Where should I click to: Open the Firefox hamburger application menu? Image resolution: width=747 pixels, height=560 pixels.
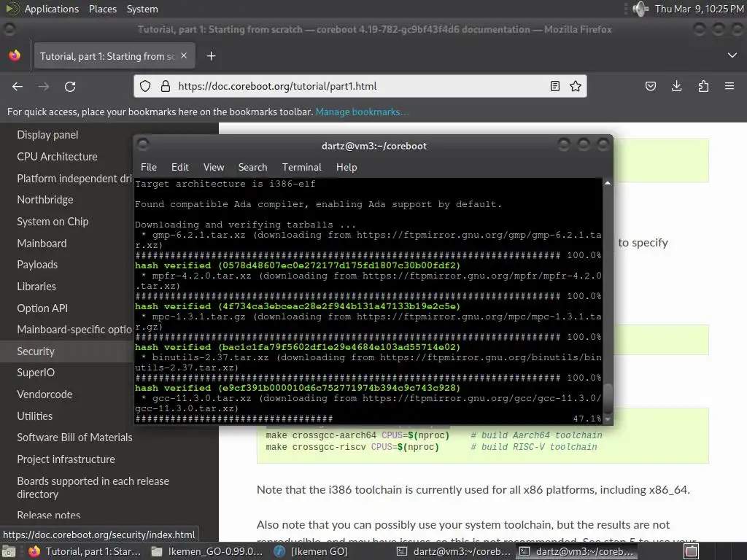pyautogui.click(x=729, y=86)
